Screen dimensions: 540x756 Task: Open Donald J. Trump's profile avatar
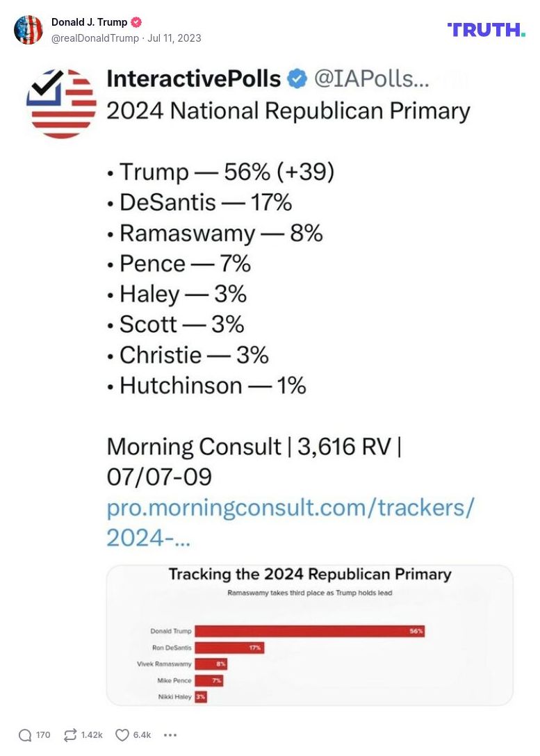point(28,30)
